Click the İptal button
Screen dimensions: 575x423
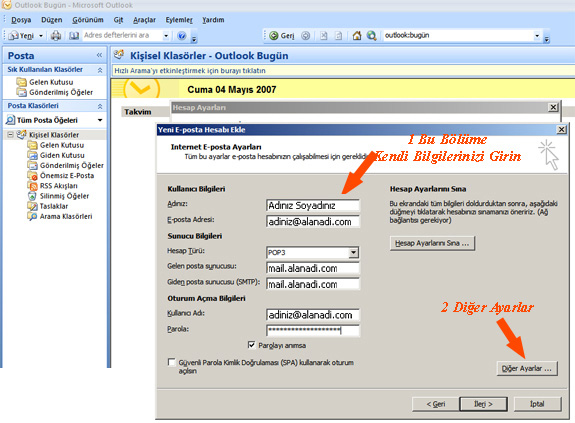(537, 404)
